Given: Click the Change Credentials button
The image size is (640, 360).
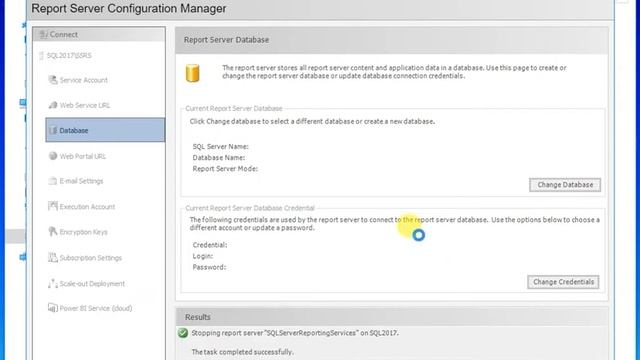Looking at the screenshot, I should tap(563, 282).
